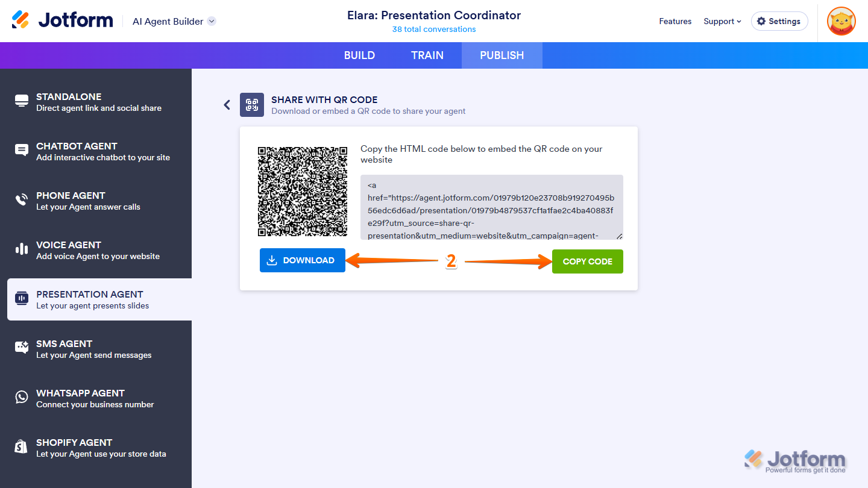Go back using the left chevron arrow
Image resolution: width=868 pixels, height=488 pixels.
227,105
